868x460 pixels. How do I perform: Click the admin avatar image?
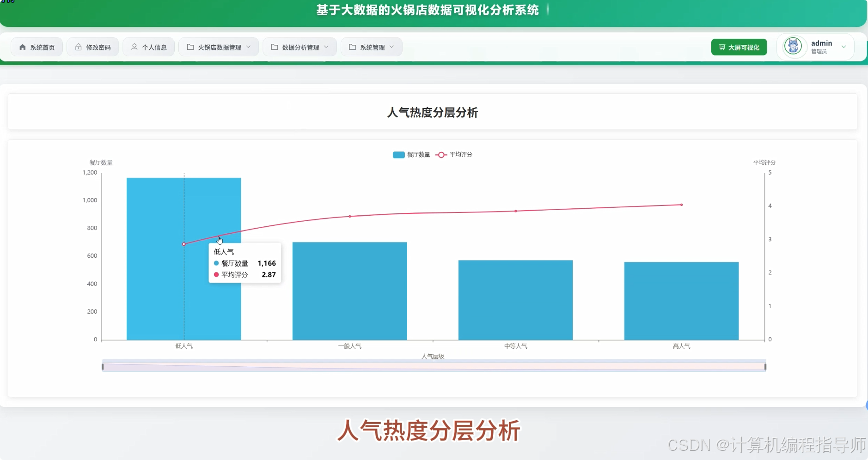click(x=794, y=46)
